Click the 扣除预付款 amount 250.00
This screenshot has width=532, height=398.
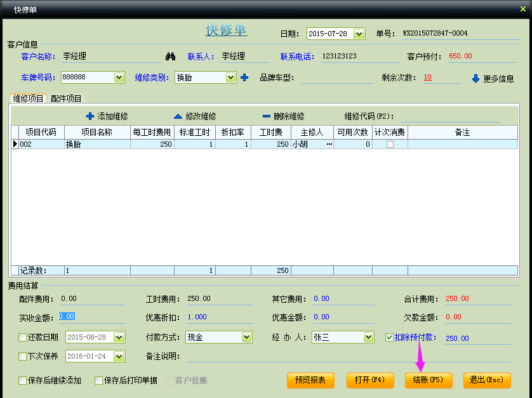coord(457,338)
